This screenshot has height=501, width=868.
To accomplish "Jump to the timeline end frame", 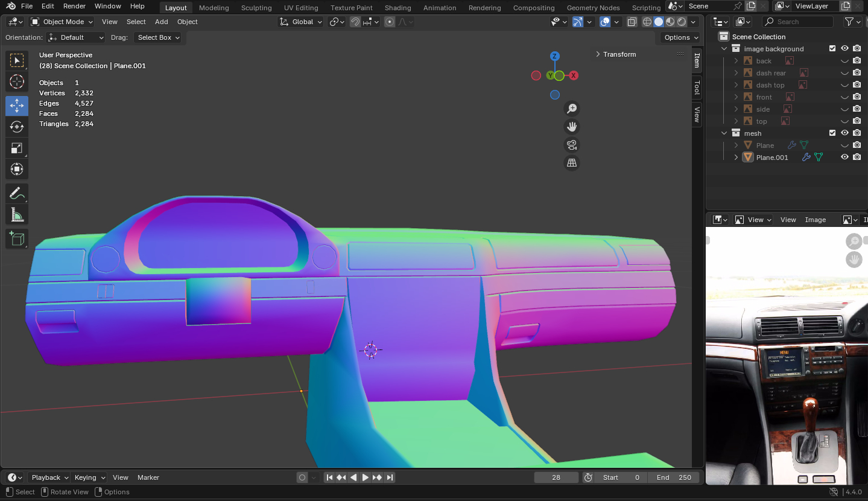I will pos(390,477).
